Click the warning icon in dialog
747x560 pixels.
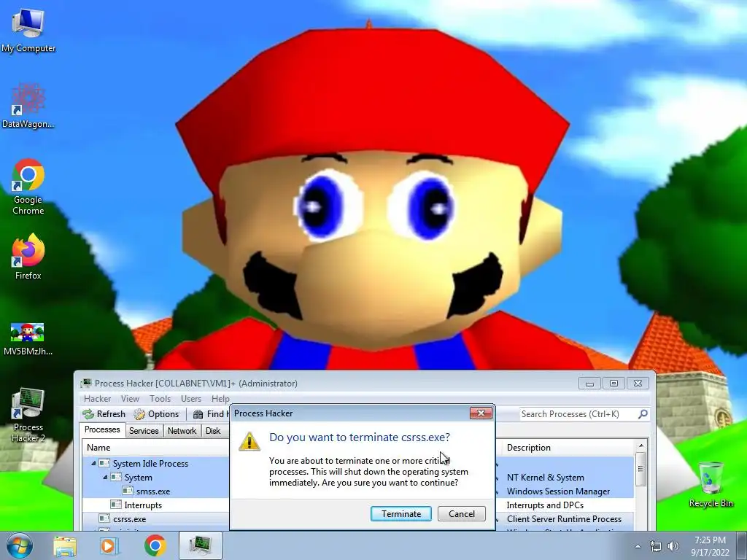249,441
